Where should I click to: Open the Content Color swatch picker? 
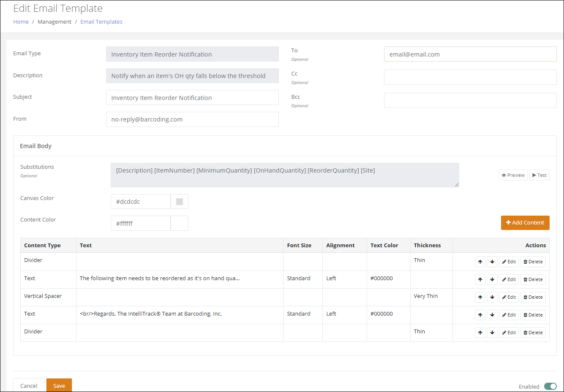[180, 223]
